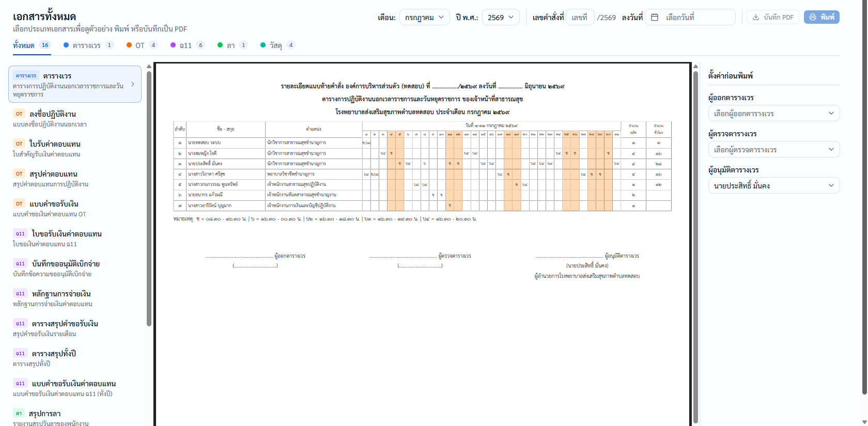Click the ผู้ตรวจตารางเวร label in settings panel
This screenshot has width=868, height=426.
(732, 134)
